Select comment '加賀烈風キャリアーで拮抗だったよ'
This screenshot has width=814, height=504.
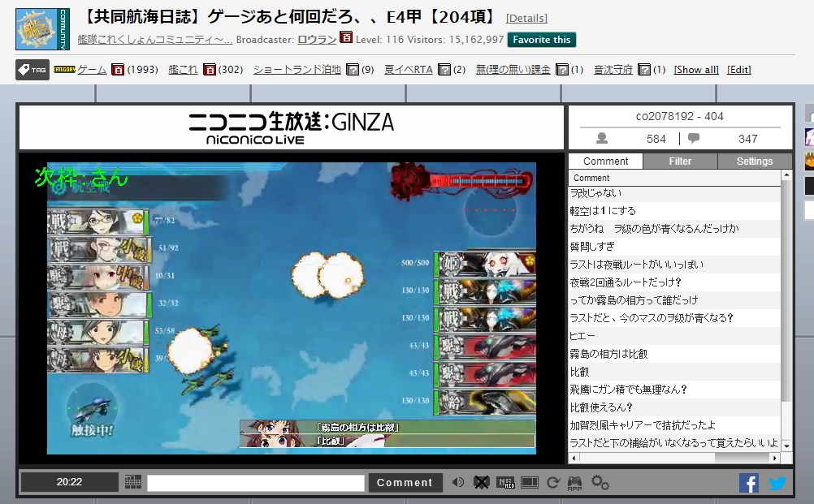pos(675,425)
